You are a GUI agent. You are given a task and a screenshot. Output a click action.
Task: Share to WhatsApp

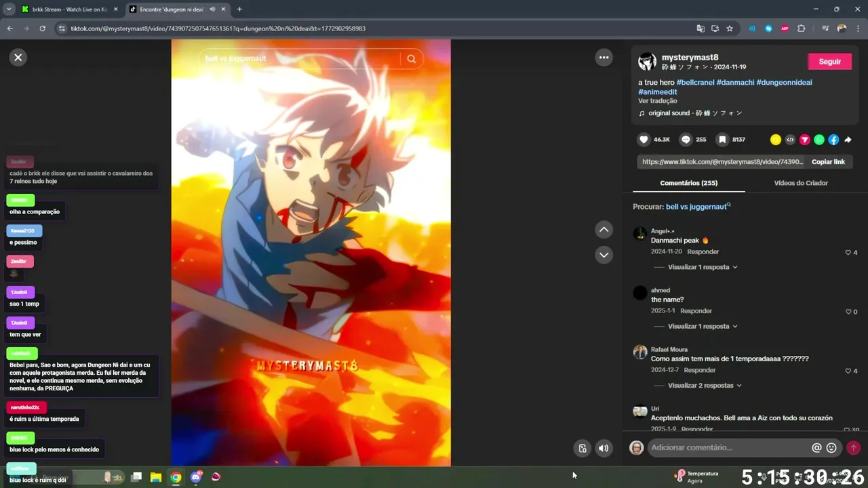[x=819, y=140]
